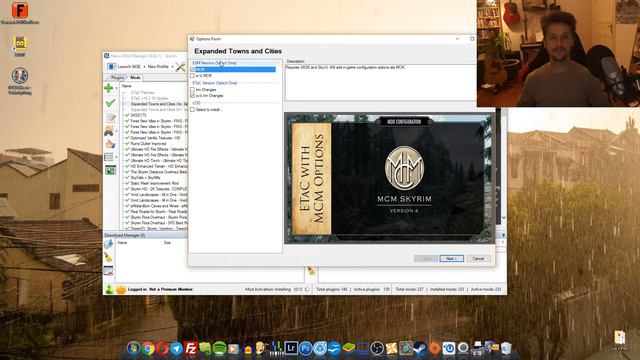Click the download manager globe arrow icon
Screen dimensions: 640x360
pyautogui.click(x=108, y=244)
